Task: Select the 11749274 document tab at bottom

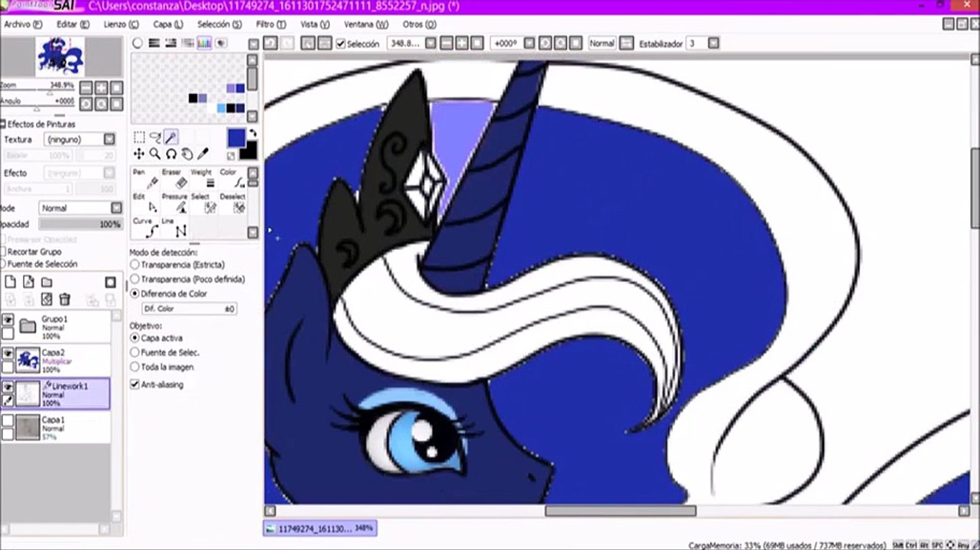Action: point(320,528)
